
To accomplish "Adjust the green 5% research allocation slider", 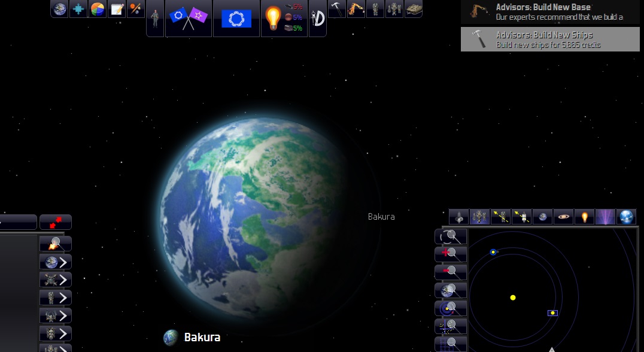I will tap(295, 28).
